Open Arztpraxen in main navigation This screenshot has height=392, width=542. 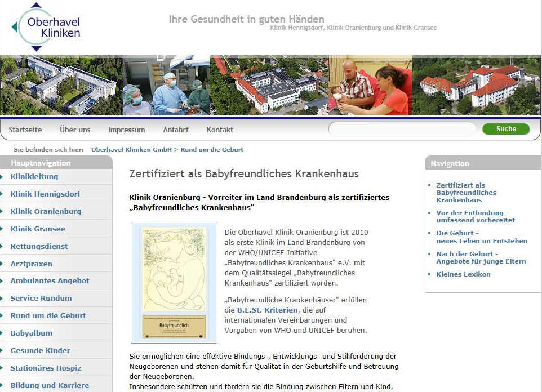coord(31,264)
